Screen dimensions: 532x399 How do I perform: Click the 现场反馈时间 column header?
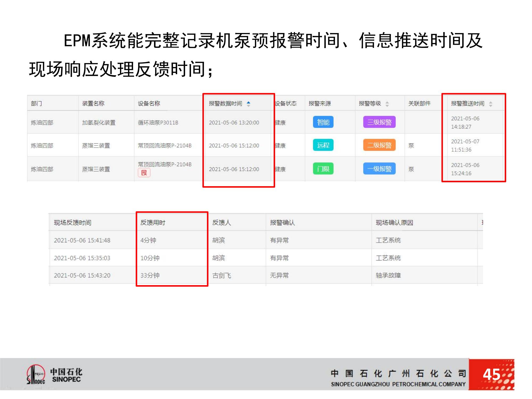point(72,223)
